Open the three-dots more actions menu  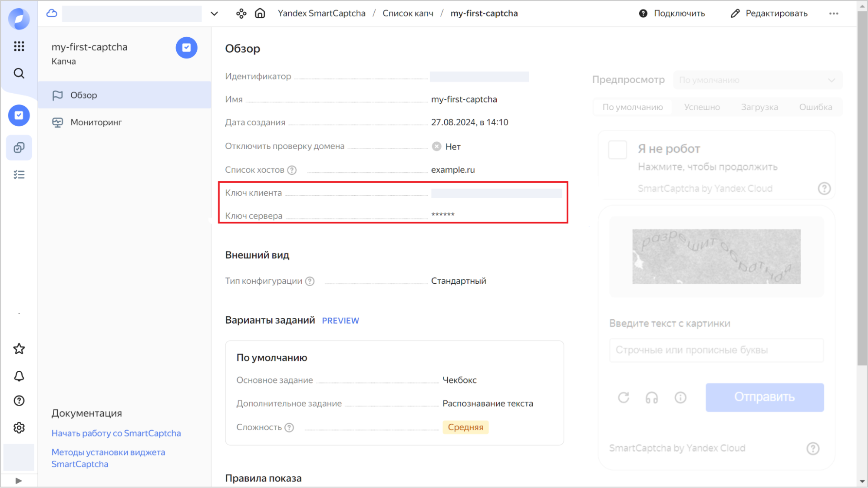tap(833, 13)
